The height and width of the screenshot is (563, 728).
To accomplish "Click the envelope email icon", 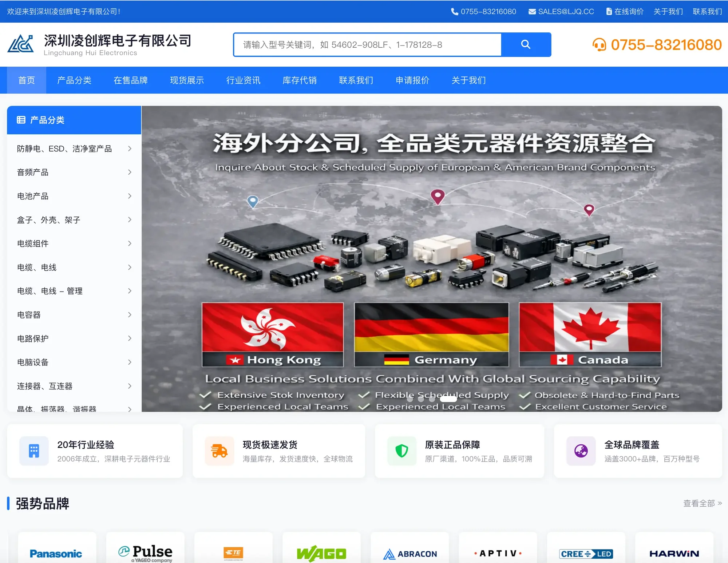I will (532, 12).
